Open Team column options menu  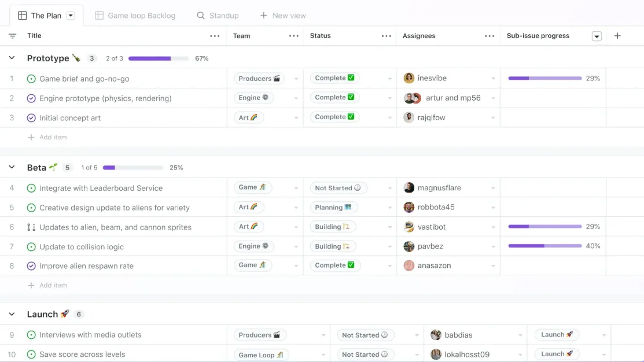(294, 36)
